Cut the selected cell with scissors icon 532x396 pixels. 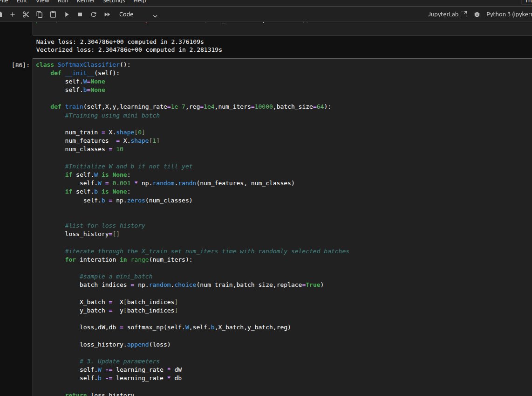(x=26, y=14)
